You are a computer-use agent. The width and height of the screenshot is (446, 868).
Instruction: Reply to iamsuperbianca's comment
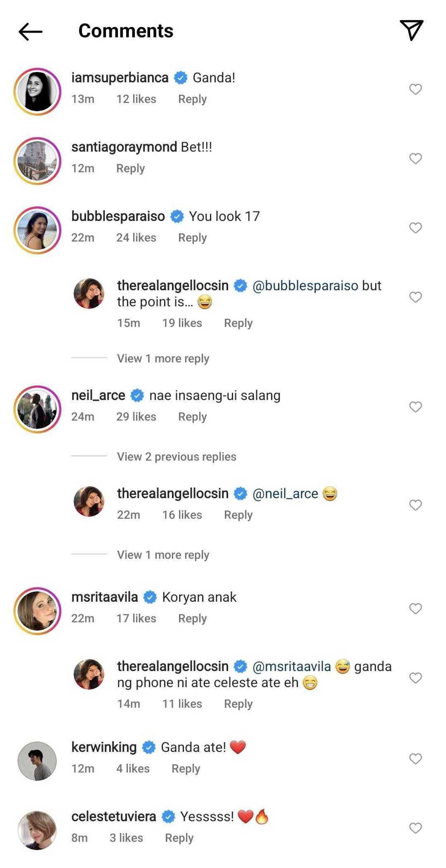(192, 99)
